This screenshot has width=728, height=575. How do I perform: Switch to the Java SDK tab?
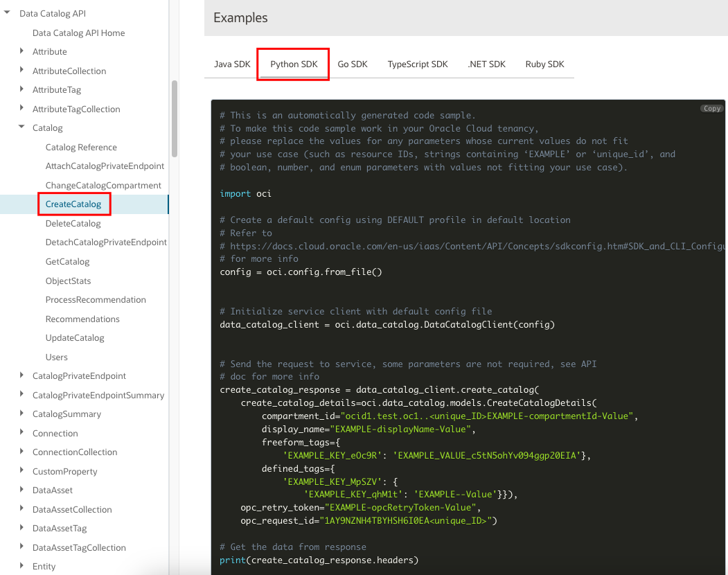point(232,64)
